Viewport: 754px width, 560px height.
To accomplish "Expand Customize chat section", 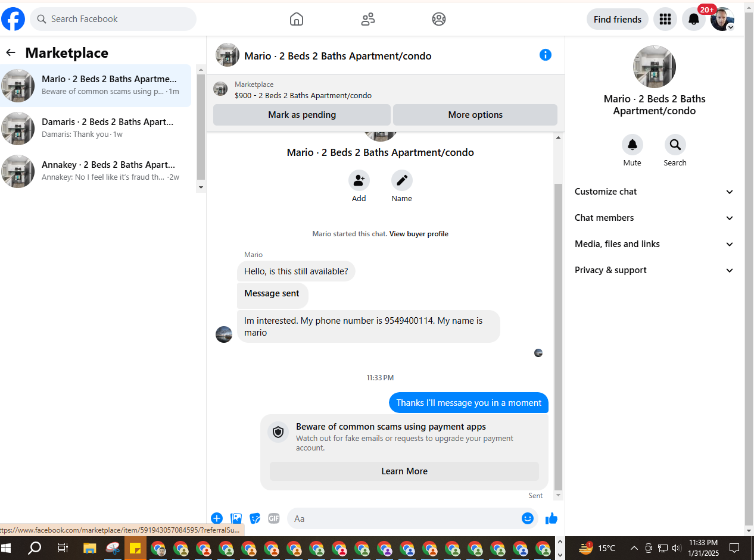I will (x=654, y=192).
